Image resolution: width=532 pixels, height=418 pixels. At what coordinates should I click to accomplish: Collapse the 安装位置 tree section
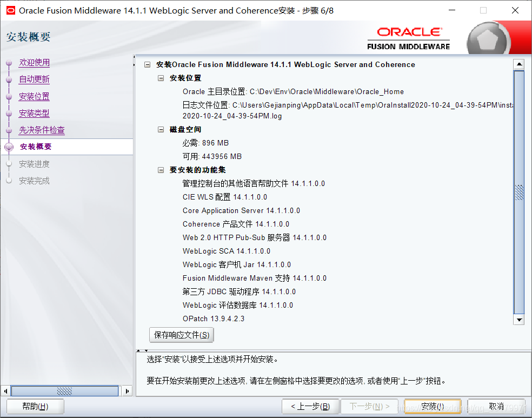(161, 78)
